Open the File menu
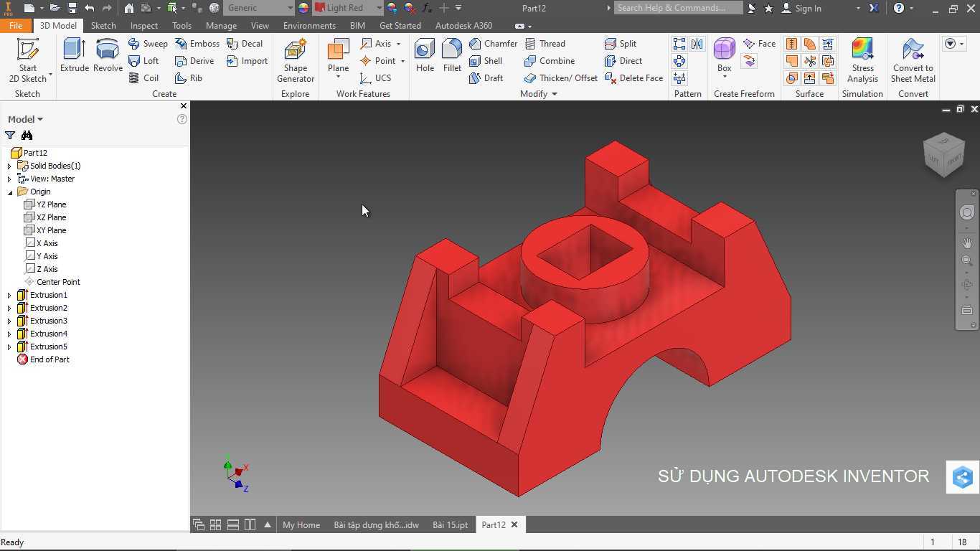 pyautogui.click(x=16, y=25)
